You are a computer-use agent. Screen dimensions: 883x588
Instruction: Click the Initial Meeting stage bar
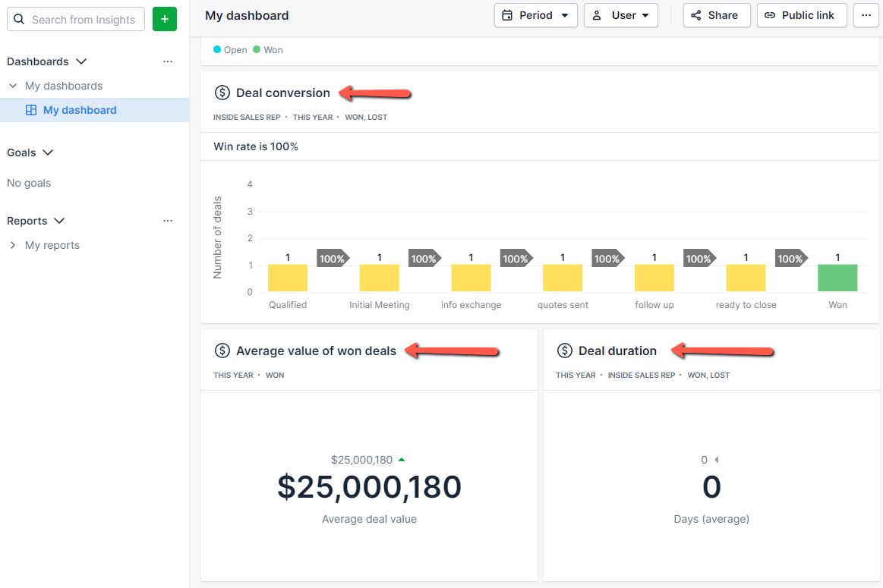[380, 278]
